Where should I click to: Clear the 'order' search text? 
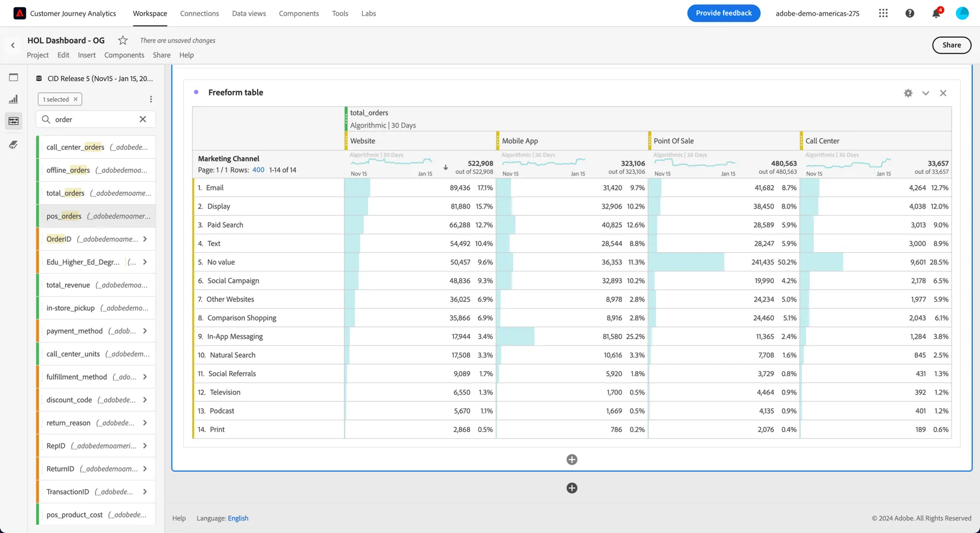coord(143,119)
